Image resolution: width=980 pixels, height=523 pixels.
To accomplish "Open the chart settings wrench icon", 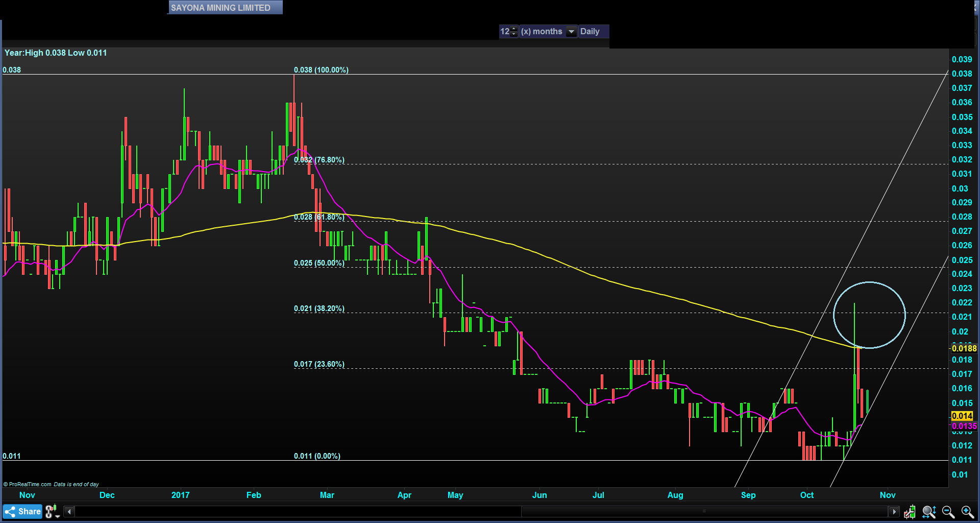I will point(910,512).
